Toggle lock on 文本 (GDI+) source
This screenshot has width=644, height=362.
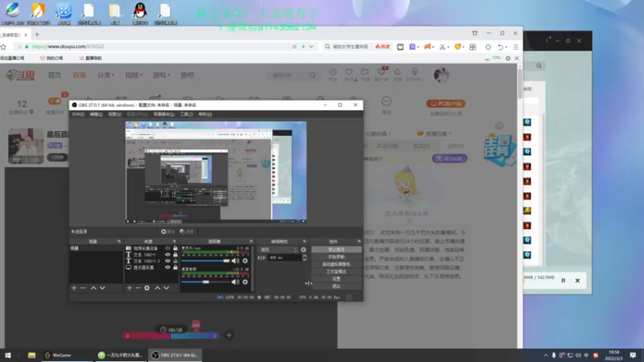coord(175,254)
